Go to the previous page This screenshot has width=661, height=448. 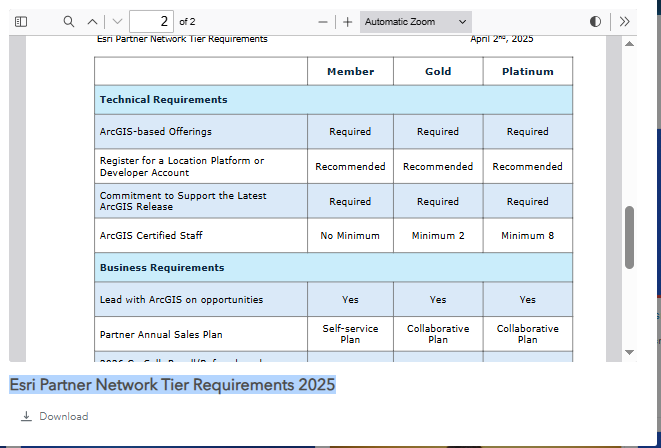pos(92,21)
